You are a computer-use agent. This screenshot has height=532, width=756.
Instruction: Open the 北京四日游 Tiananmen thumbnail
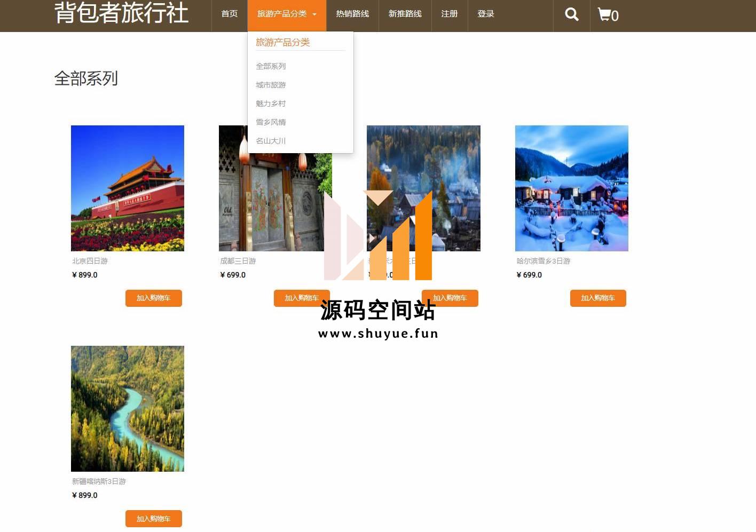click(128, 188)
